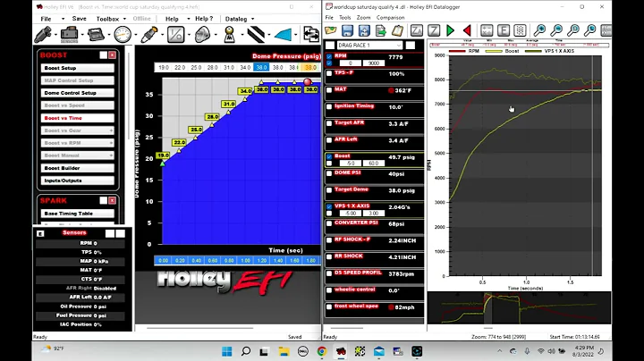Uncheck the Boost channel checkbox
The image size is (644, 361).
click(329, 156)
